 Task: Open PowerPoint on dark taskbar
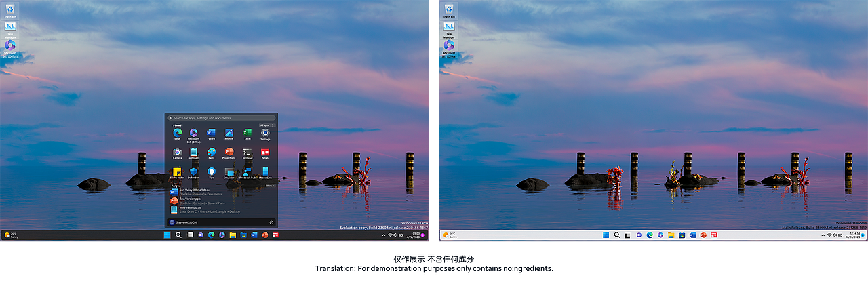[x=265, y=235]
